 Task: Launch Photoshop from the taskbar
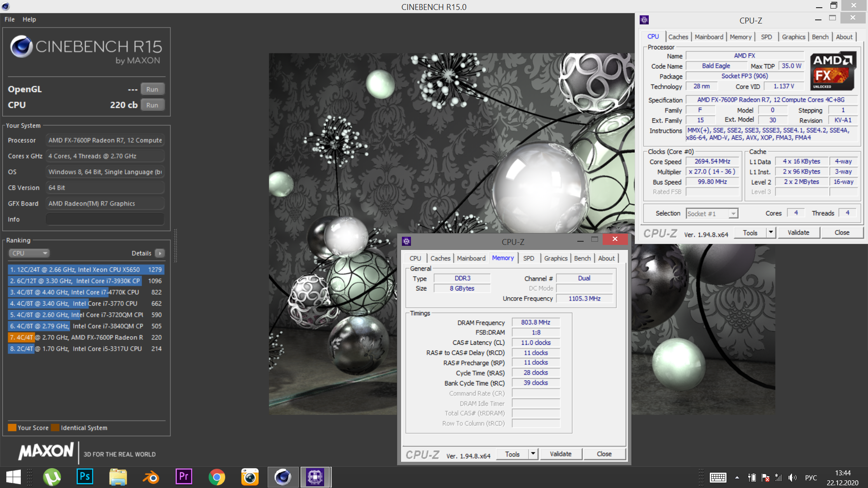tap(85, 477)
